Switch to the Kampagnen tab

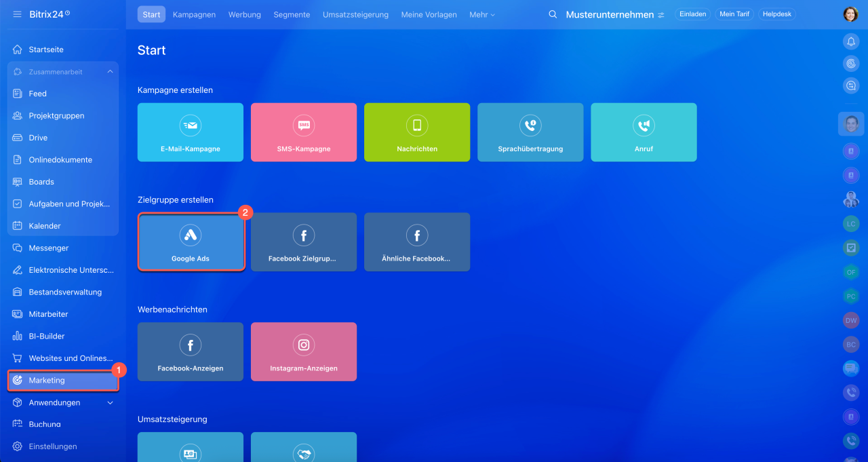[194, 14]
